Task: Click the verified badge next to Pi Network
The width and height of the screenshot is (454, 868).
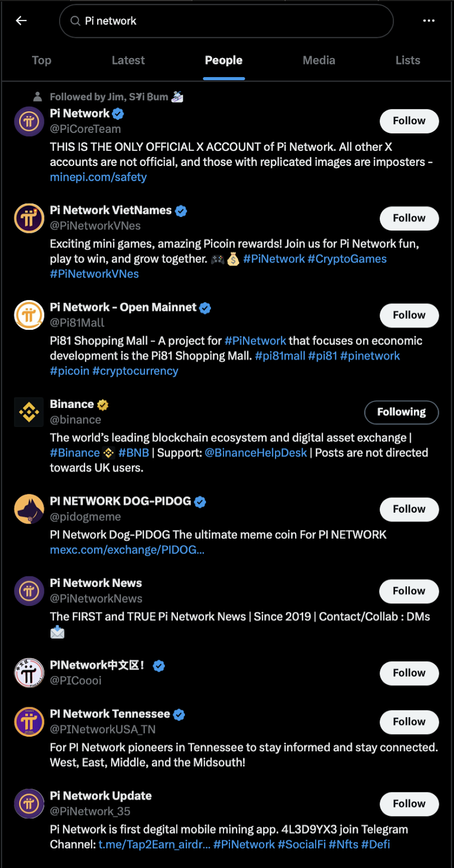Action: [118, 113]
